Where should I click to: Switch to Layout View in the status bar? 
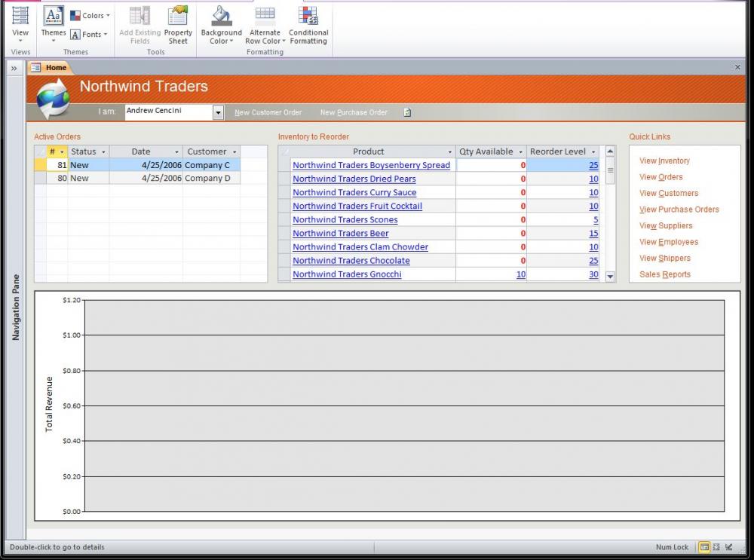716,547
